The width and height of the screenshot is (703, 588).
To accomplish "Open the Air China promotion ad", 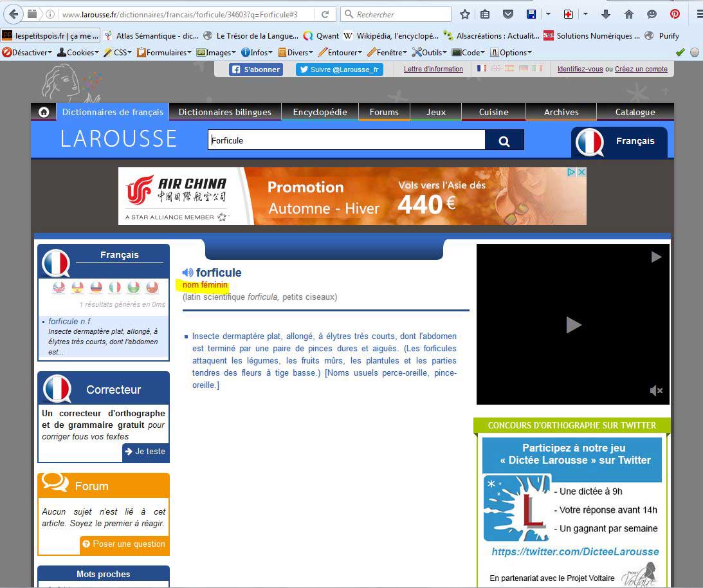I will coord(352,196).
